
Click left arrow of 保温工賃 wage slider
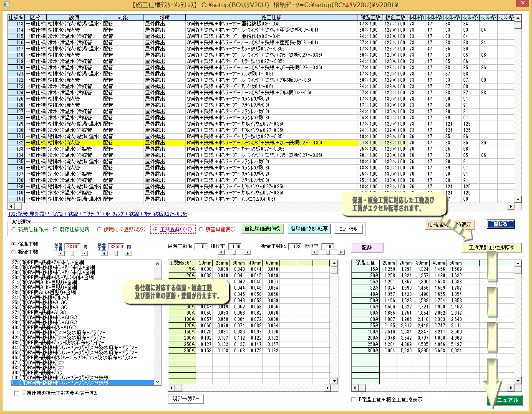click(60, 253)
